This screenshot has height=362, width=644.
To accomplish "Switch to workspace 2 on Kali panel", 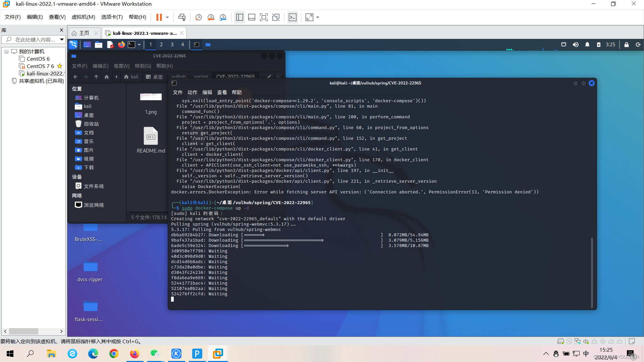I will [x=161, y=44].
